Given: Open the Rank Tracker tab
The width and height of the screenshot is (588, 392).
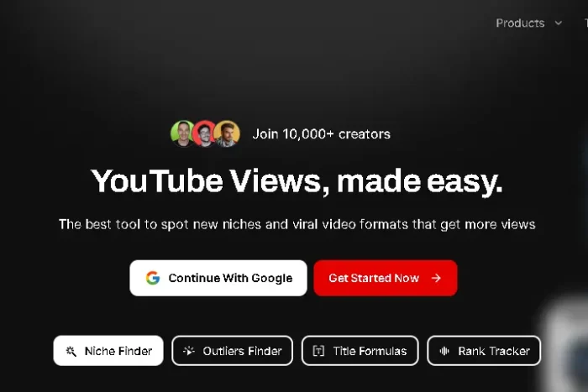Looking at the screenshot, I should [484, 351].
